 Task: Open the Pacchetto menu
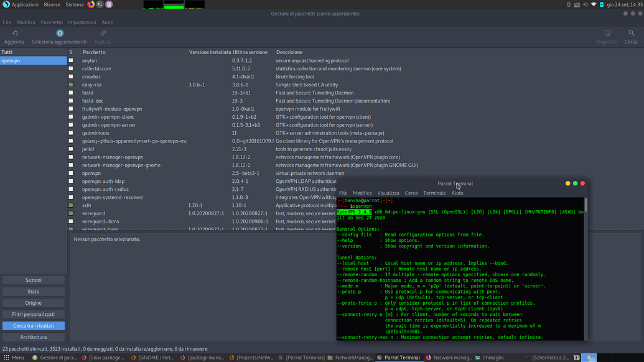(52, 22)
